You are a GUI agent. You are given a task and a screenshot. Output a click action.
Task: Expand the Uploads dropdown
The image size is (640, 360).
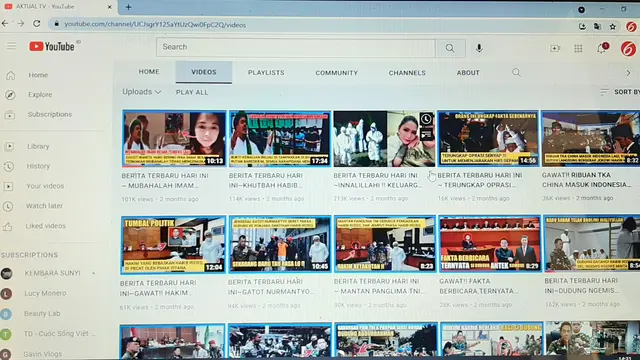pyautogui.click(x=142, y=92)
